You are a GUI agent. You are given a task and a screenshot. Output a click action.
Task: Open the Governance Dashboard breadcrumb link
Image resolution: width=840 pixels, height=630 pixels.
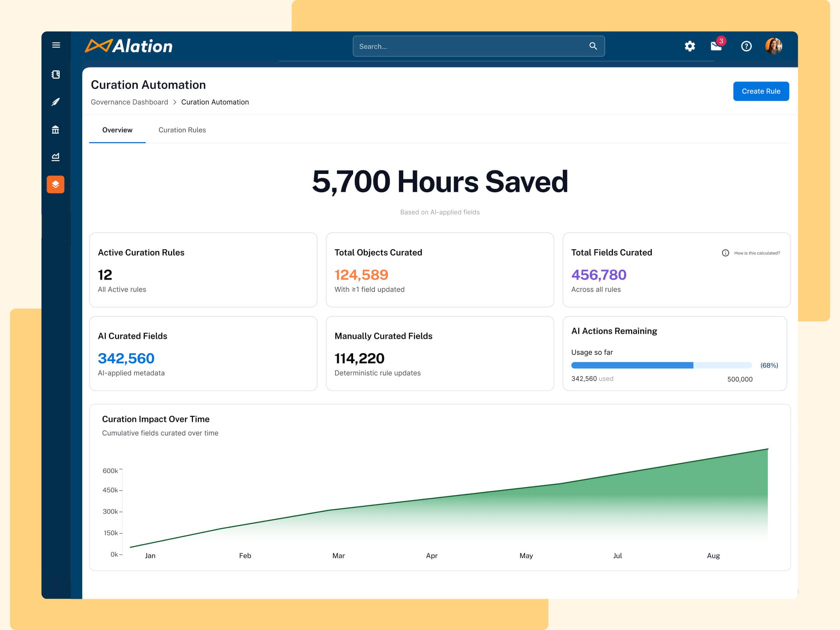click(x=129, y=102)
